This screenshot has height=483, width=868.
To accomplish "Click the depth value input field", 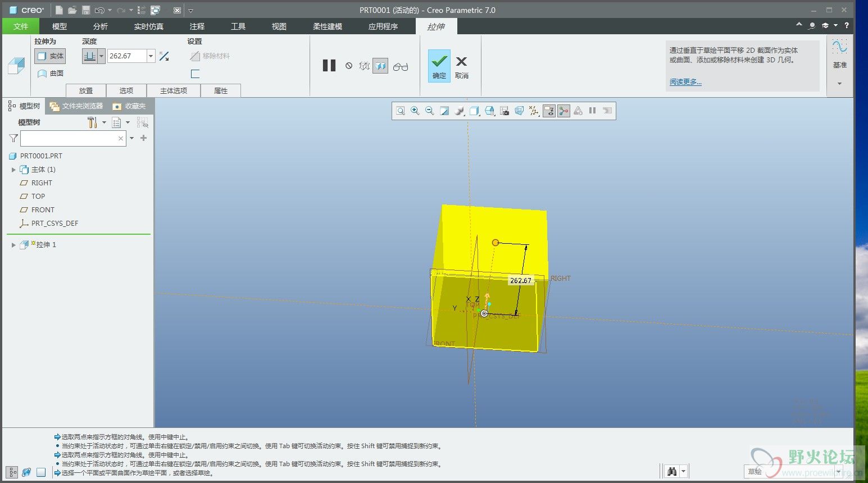I will pyautogui.click(x=127, y=56).
